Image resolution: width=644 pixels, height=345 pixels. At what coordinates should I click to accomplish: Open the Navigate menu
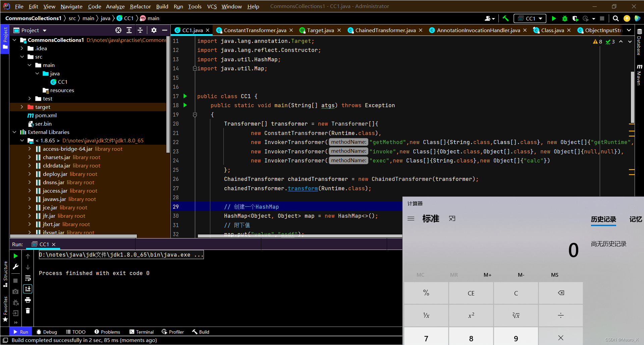tap(71, 6)
